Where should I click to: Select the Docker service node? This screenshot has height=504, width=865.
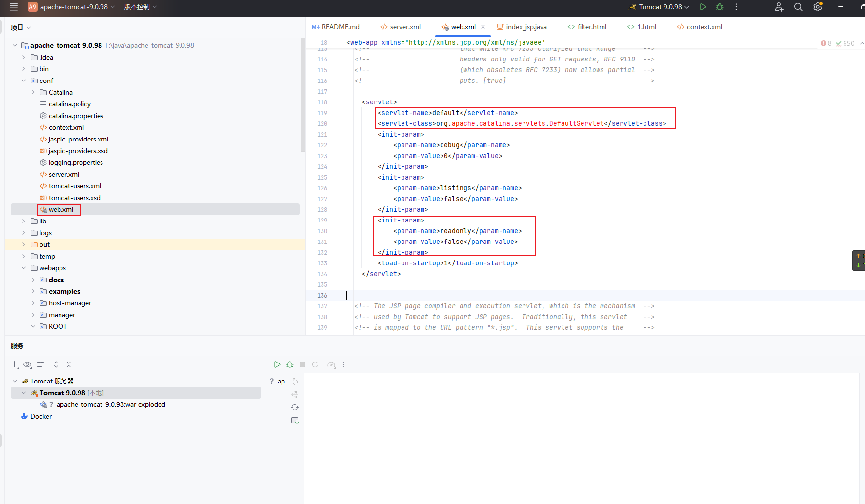37,416
